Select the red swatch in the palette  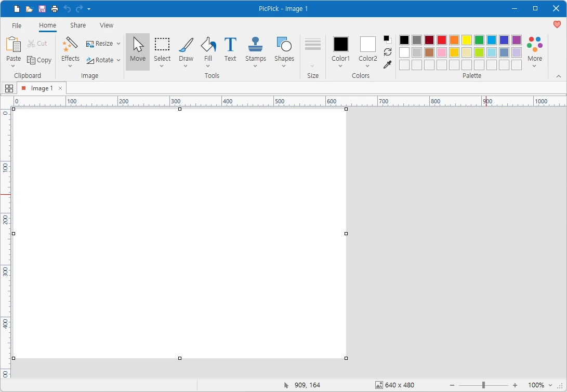(x=441, y=39)
